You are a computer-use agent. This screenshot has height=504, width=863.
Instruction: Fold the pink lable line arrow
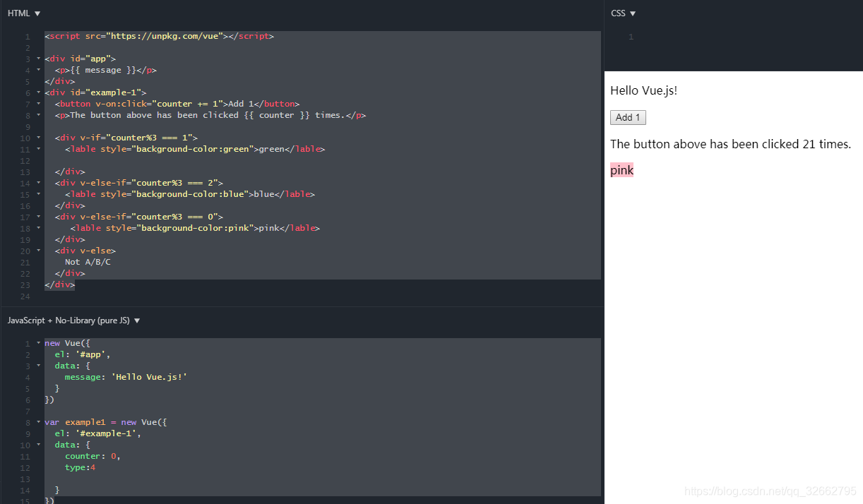point(38,228)
